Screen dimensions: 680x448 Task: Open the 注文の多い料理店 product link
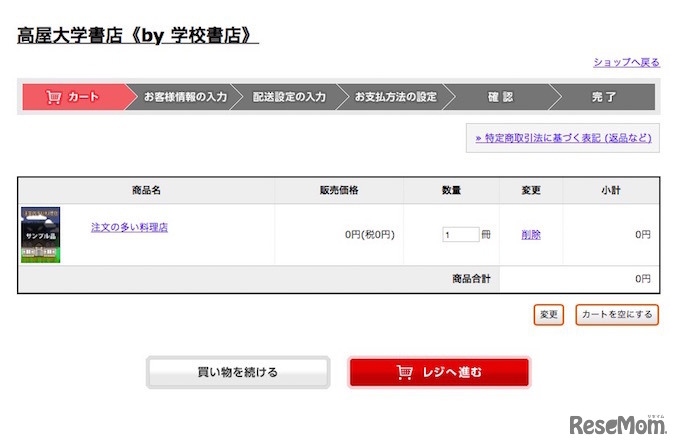point(129,227)
